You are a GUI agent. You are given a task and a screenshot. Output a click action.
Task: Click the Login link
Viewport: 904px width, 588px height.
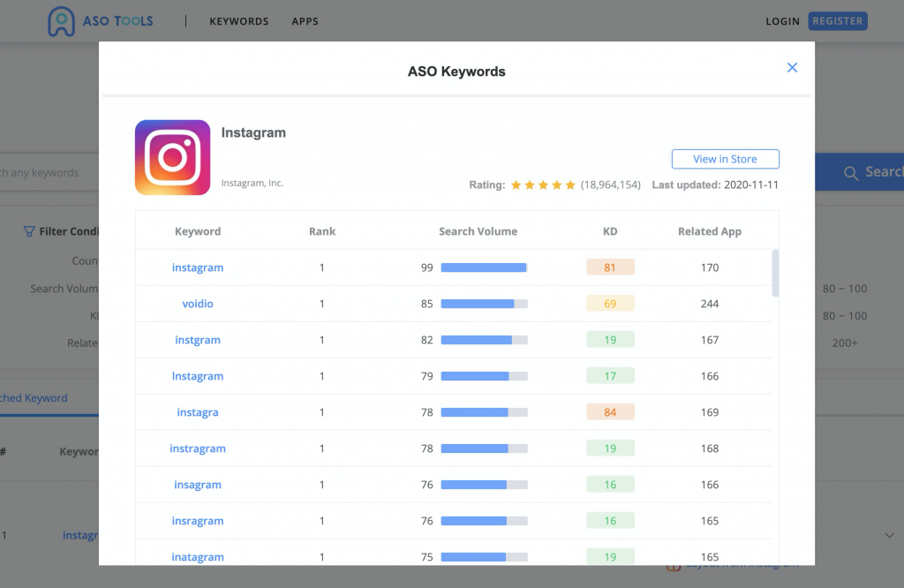point(782,21)
